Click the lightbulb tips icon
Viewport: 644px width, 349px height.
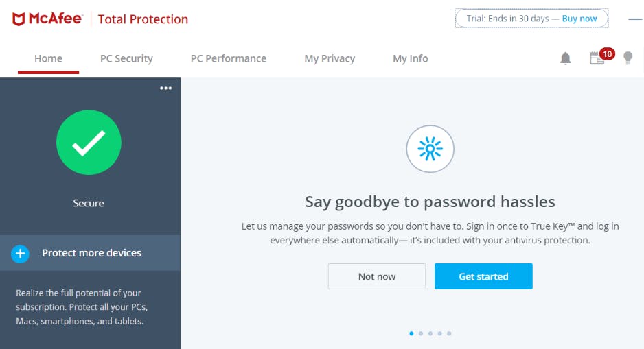point(628,58)
